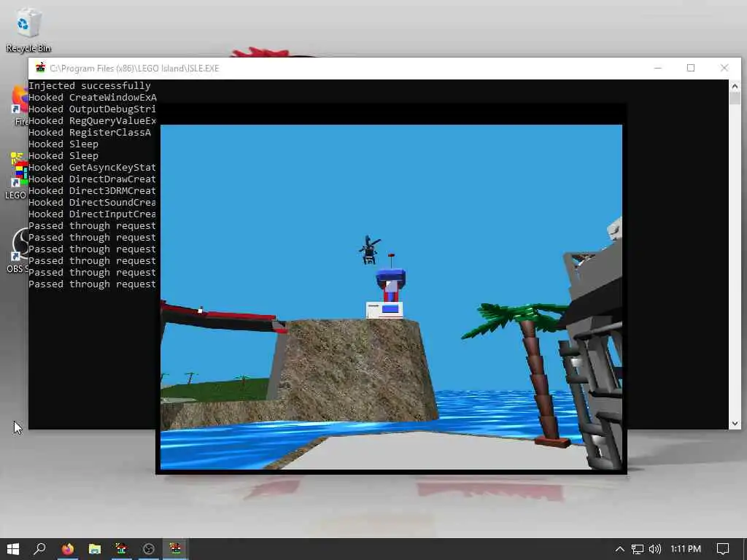The width and height of the screenshot is (747, 560).
Task: Launch Firefox from the taskbar
Action: point(68,549)
